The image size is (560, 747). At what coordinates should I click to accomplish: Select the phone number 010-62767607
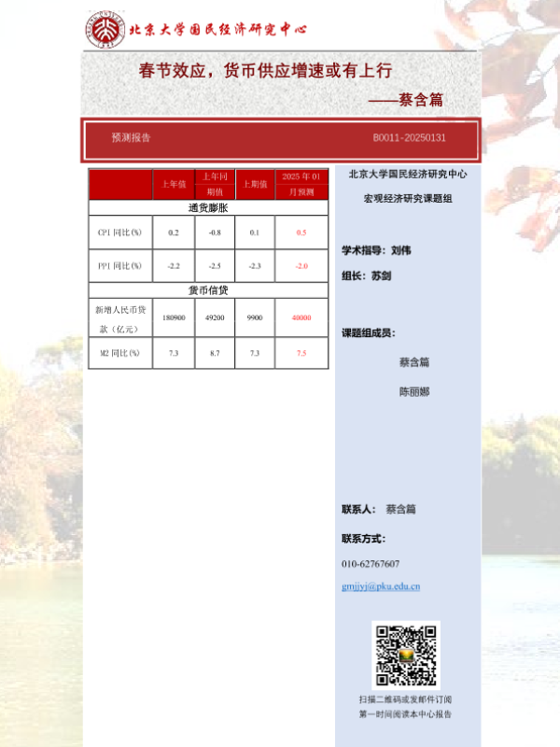pyautogui.click(x=371, y=564)
